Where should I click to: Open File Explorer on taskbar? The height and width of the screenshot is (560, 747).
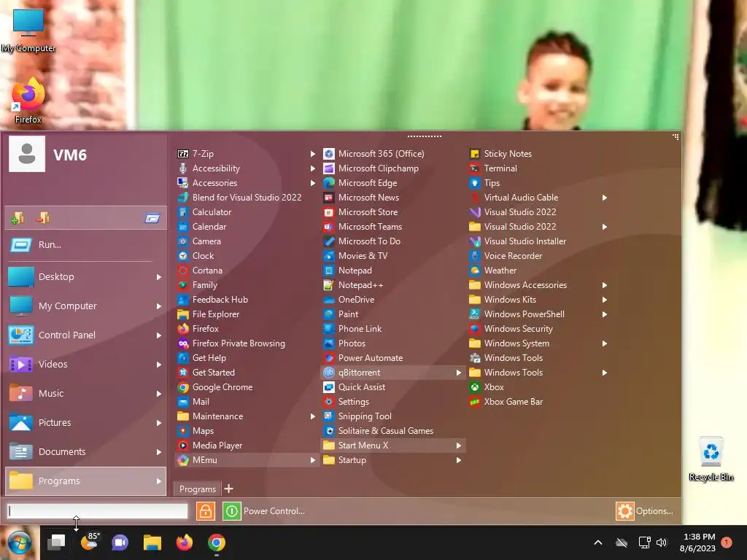tap(152, 542)
